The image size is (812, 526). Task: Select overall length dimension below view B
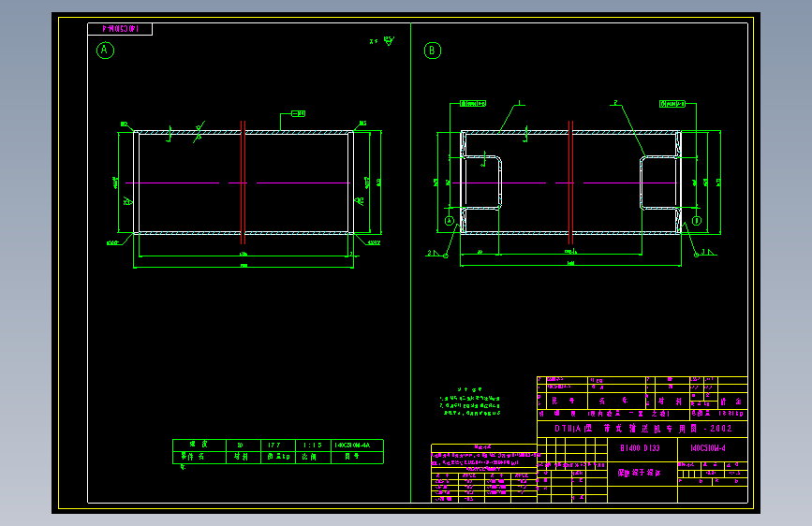click(570, 265)
